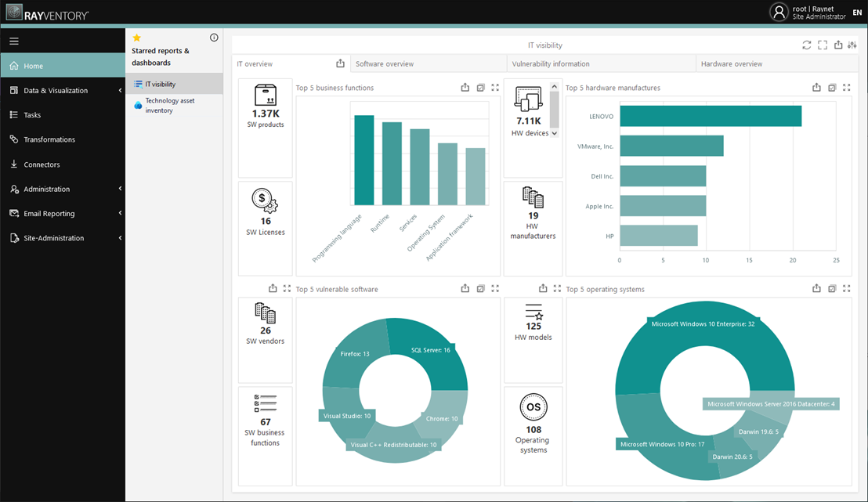
Task: Maximize the SW vendors tile
Action: coord(287,288)
